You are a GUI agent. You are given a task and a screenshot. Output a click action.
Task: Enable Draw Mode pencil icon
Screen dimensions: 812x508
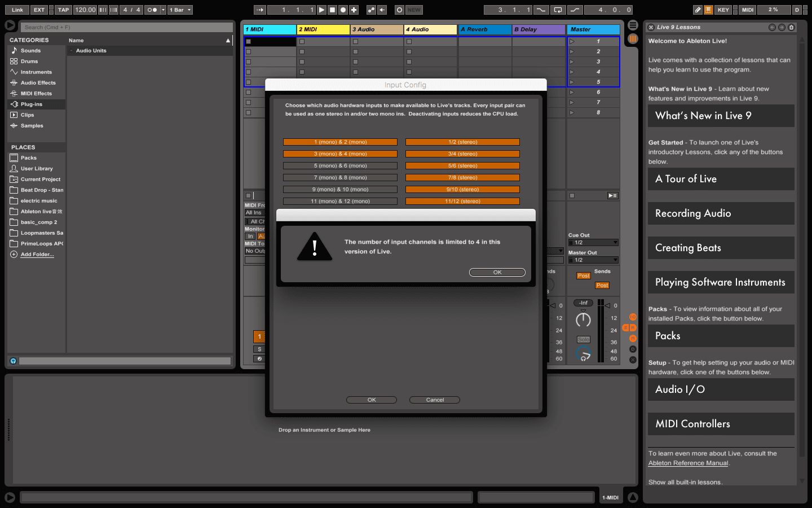[x=698, y=10]
